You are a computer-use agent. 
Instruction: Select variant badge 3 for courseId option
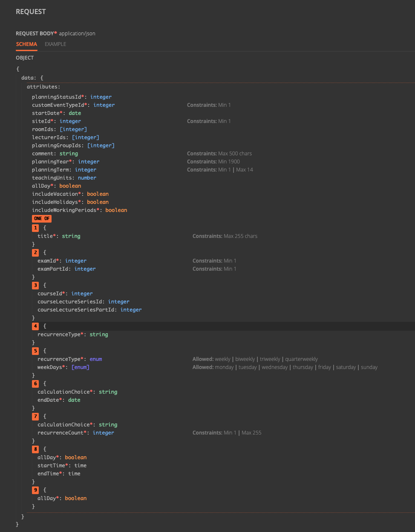(x=35, y=285)
